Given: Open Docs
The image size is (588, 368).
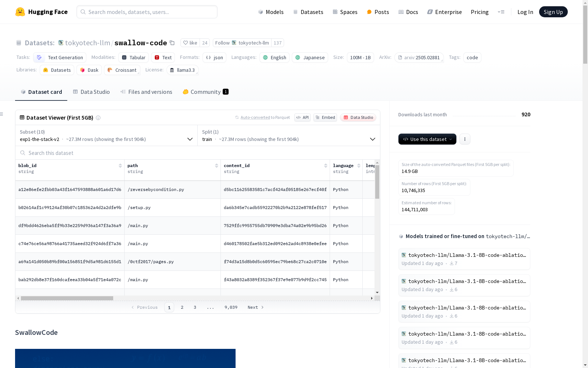Looking at the screenshot, I should click(x=408, y=12).
